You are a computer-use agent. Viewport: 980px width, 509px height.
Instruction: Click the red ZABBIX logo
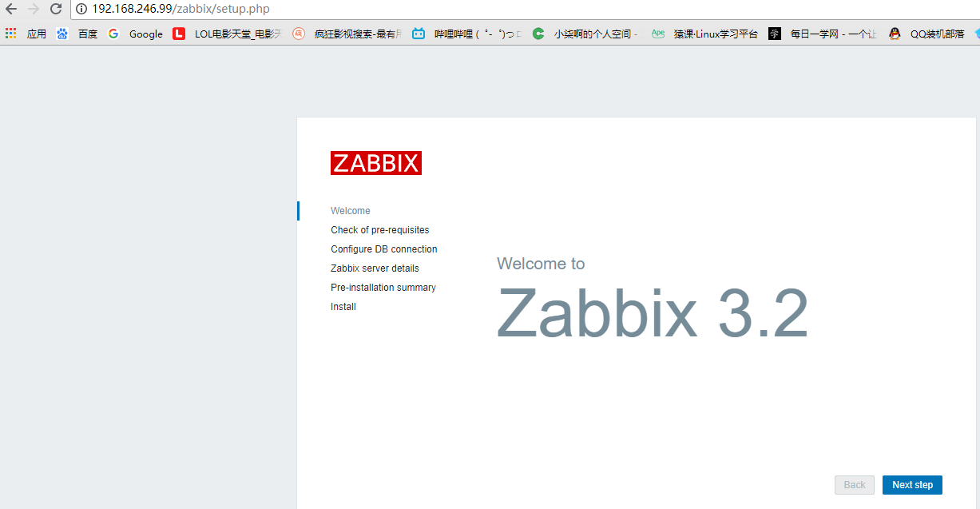point(376,163)
